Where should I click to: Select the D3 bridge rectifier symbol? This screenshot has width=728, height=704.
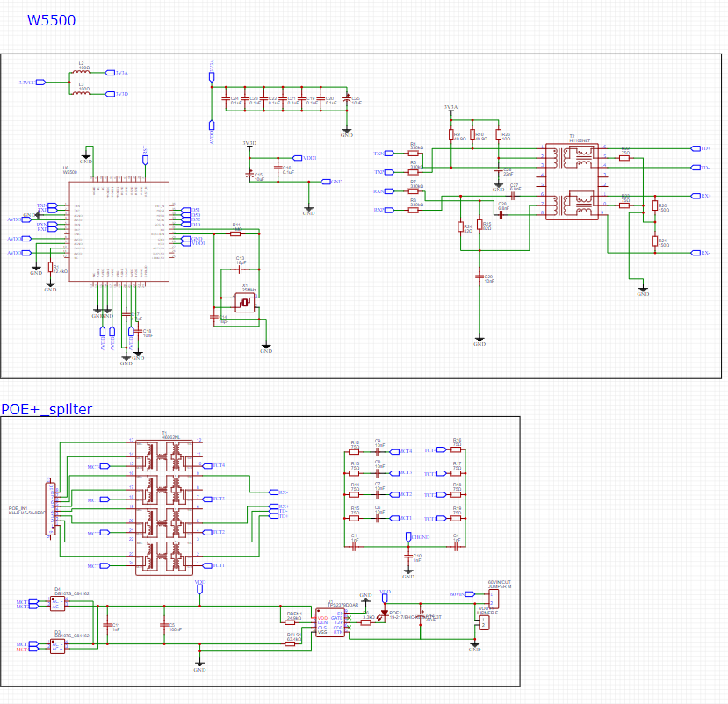pyautogui.click(x=57, y=646)
